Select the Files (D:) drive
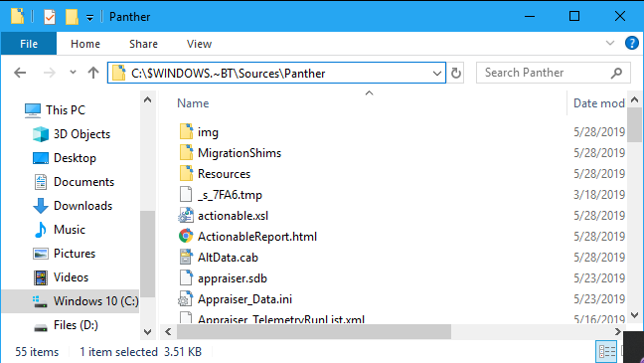The height and width of the screenshot is (363, 644). (x=76, y=325)
